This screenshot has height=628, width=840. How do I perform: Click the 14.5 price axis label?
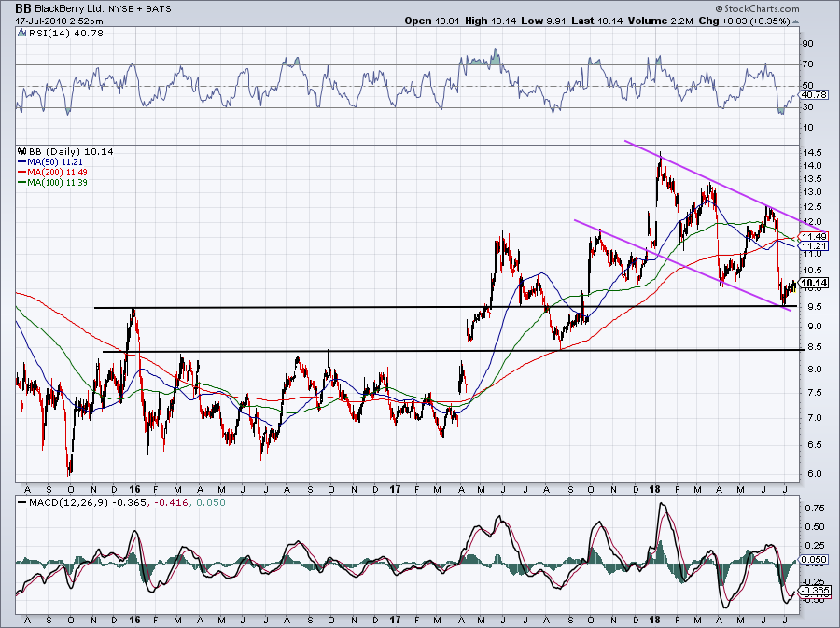pyautogui.click(x=812, y=153)
